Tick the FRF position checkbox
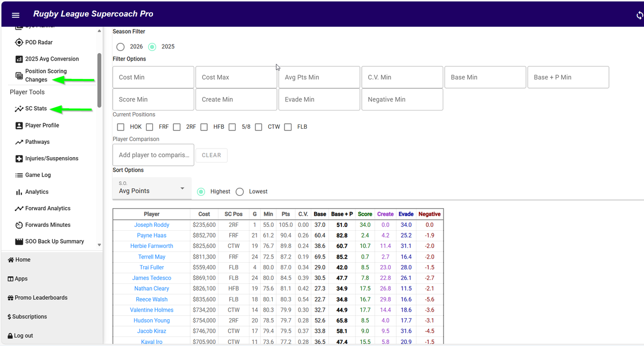This screenshot has height=346, width=644. pyautogui.click(x=150, y=127)
